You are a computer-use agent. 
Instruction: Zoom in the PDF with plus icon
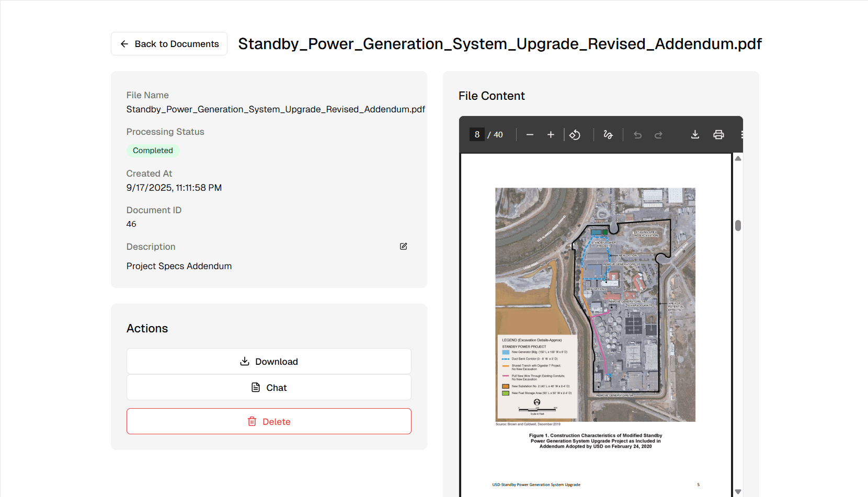[x=551, y=135]
